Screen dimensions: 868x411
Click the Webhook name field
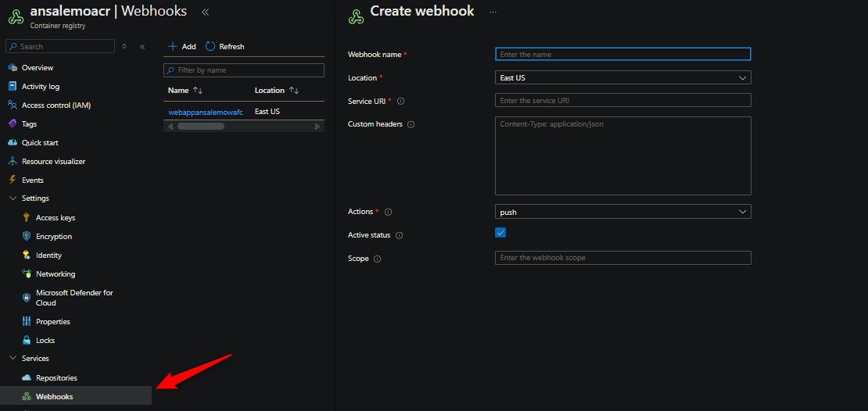coord(622,54)
